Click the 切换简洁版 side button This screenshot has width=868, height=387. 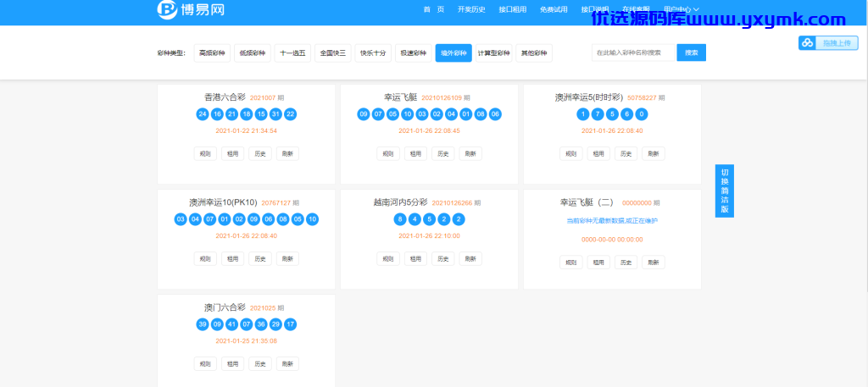pos(724,191)
